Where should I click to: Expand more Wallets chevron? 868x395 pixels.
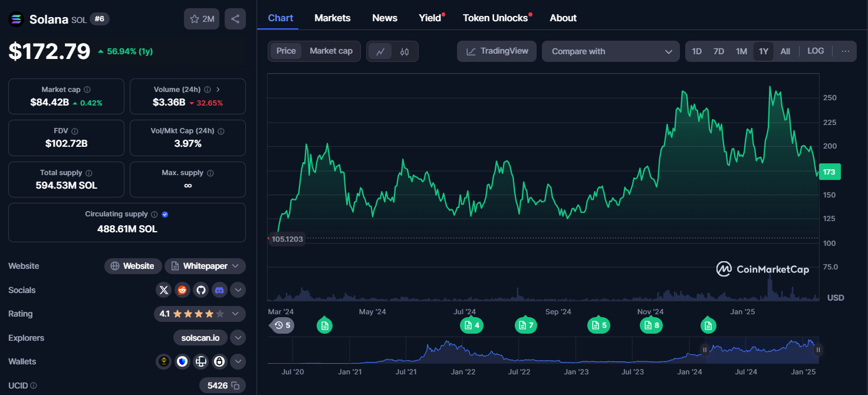pos(238,361)
